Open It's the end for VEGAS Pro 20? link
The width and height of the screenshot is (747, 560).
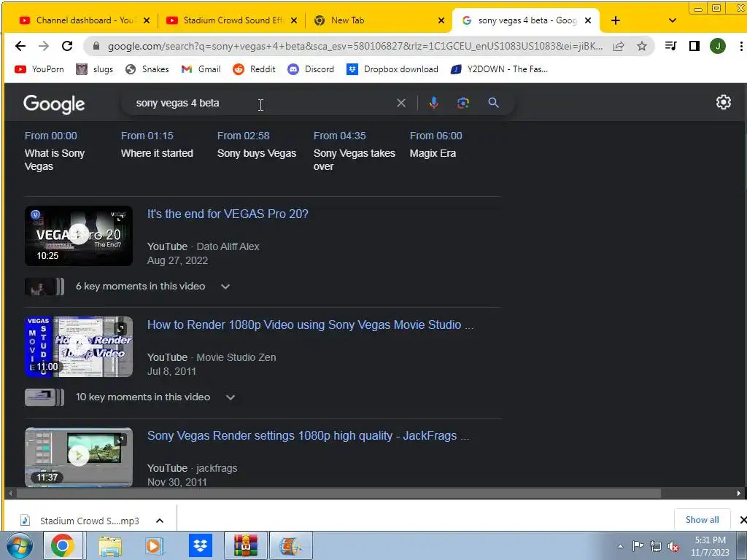coord(228,214)
